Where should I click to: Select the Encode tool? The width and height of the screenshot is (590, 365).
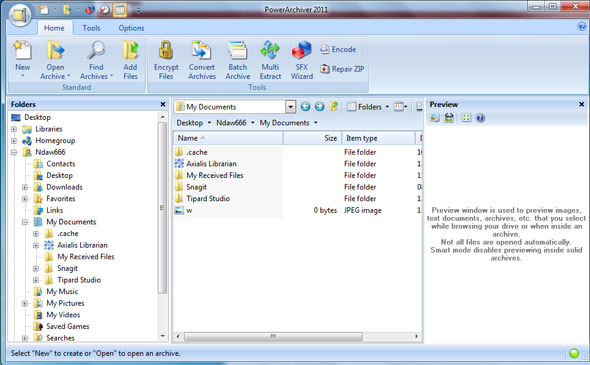[338, 49]
